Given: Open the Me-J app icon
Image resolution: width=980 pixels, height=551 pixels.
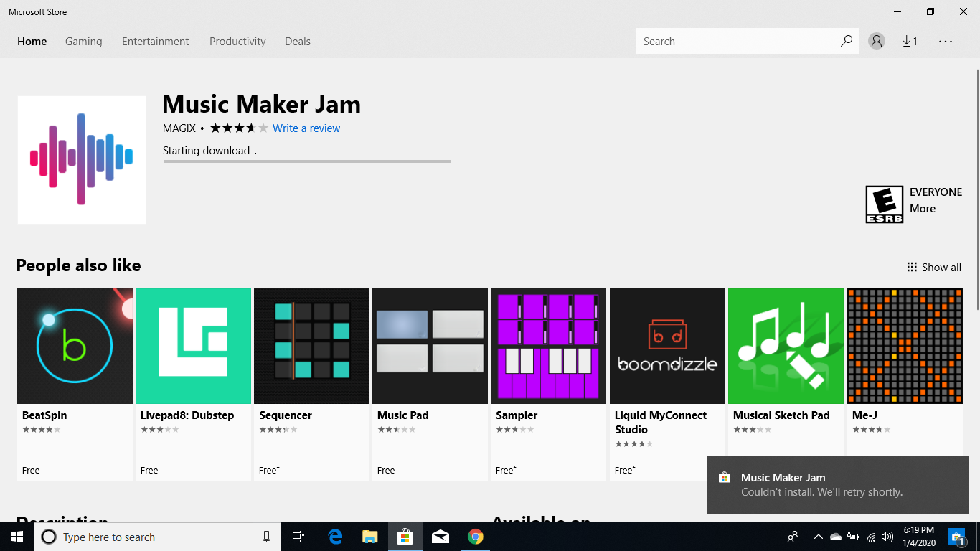Looking at the screenshot, I should click(x=905, y=346).
